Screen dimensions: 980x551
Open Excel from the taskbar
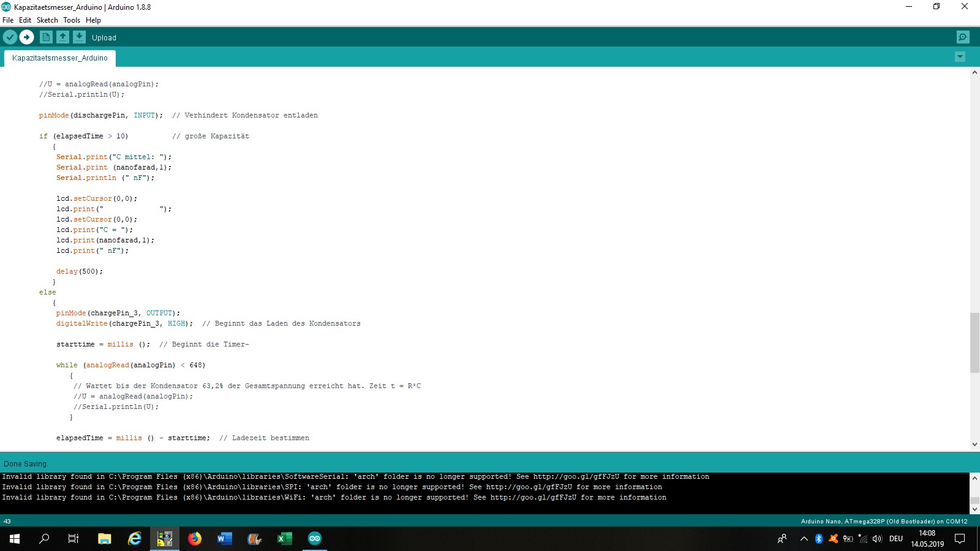tap(285, 539)
